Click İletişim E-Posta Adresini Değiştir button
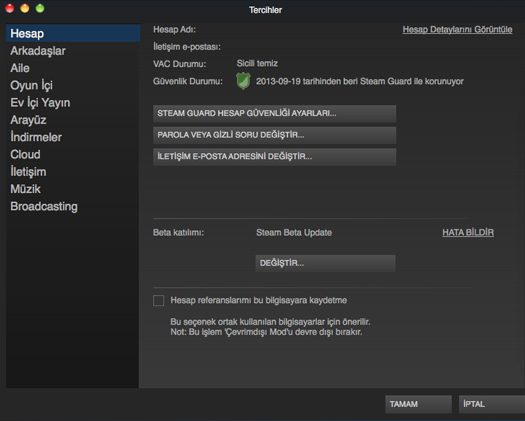525x421 pixels. [275, 157]
